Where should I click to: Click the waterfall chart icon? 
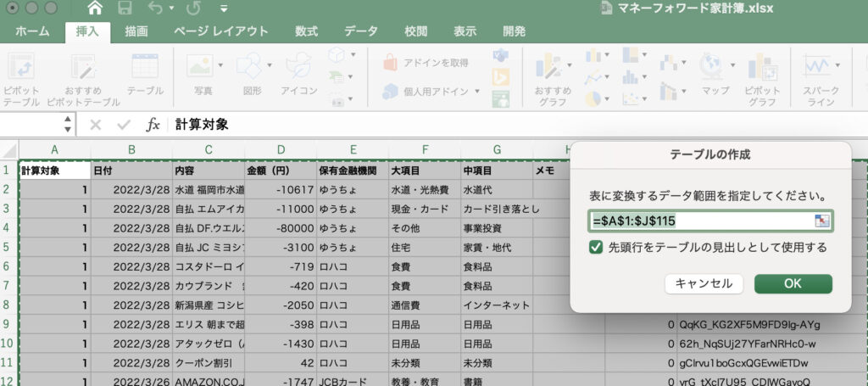pyautogui.click(x=669, y=63)
